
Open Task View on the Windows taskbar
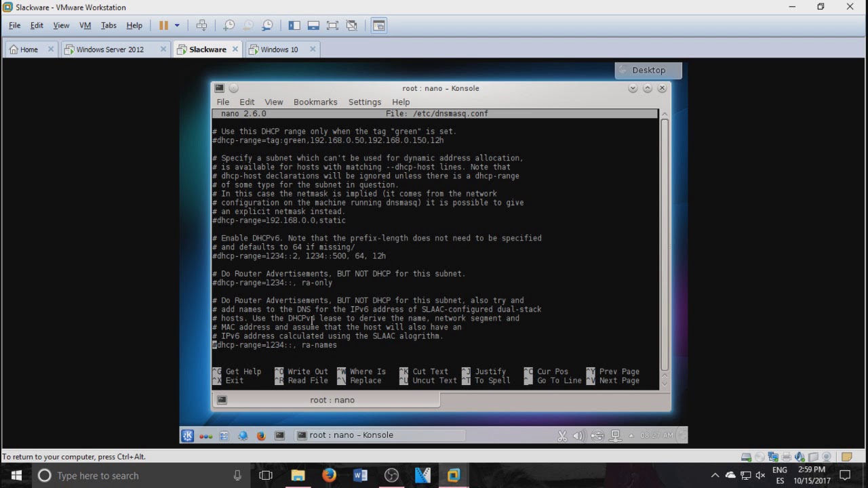pos(266,476)
